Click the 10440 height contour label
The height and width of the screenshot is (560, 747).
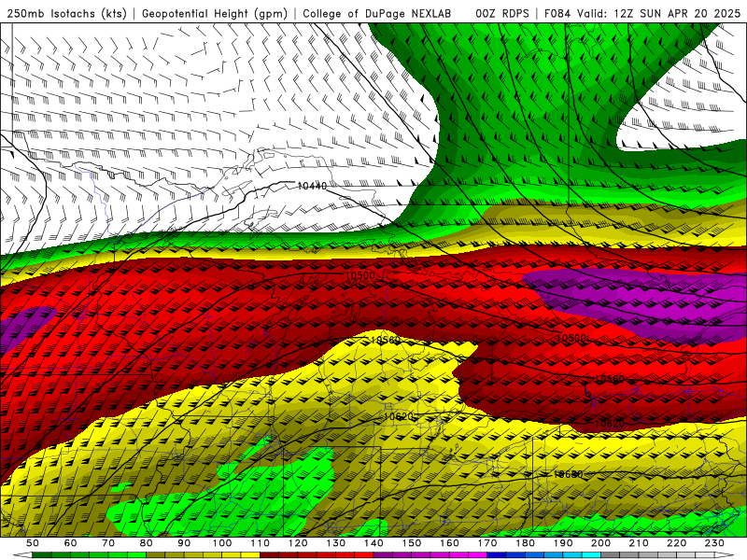coord(312,186)
